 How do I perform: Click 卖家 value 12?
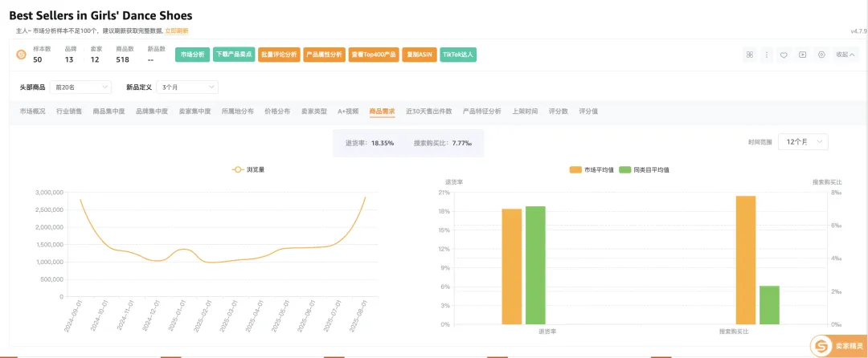95,59
